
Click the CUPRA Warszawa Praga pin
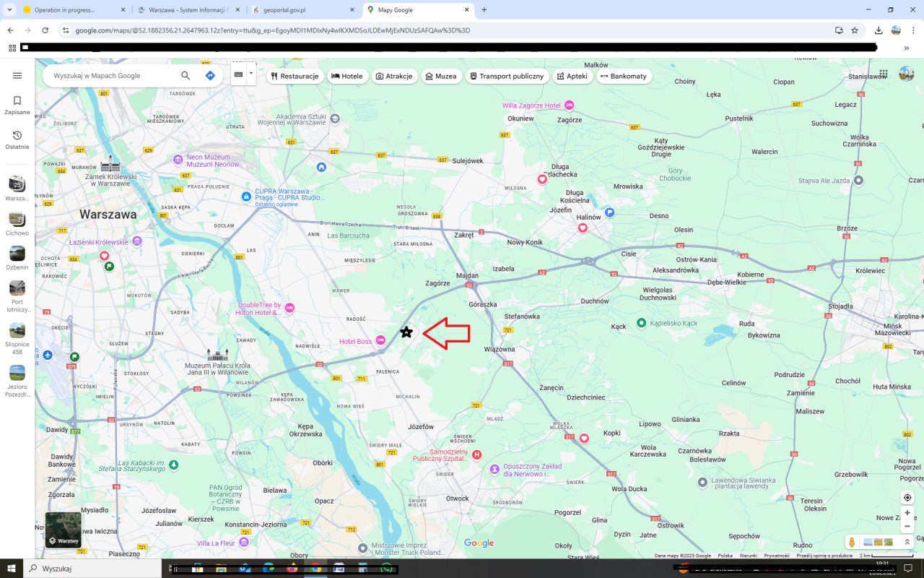click(x=246, y=196)
